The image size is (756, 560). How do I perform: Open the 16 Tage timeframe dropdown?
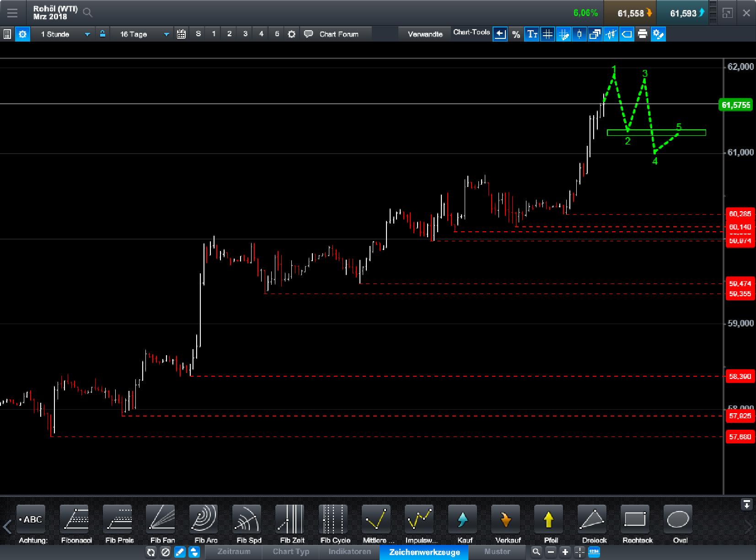[167, 34]
